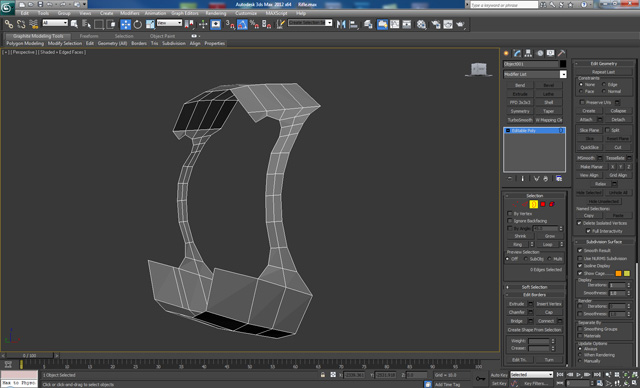Click the QuickSlice button
The height and width of the screenshot is (388, 640).
(589, 147)
